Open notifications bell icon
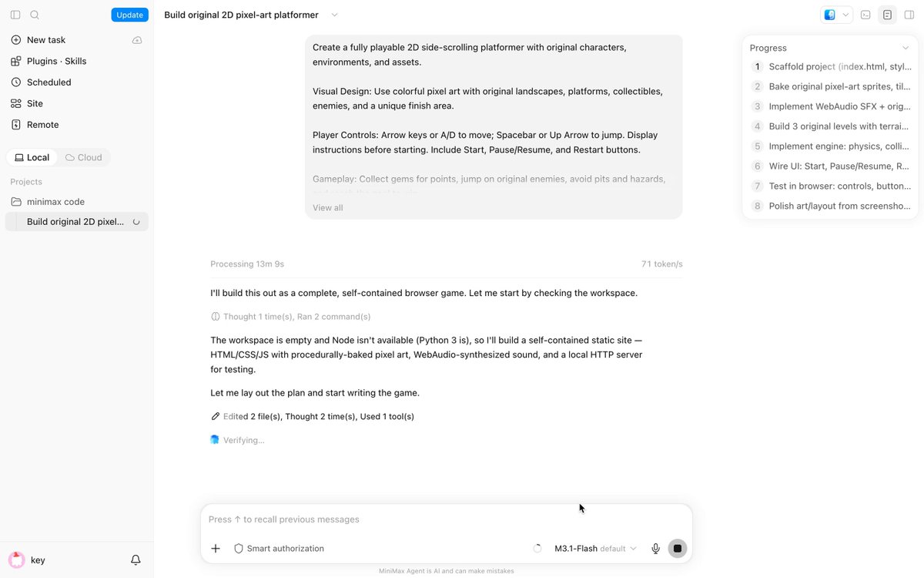The width and height of the screenshot is (924, 578). pyautogui.click(x=136, y=560)
